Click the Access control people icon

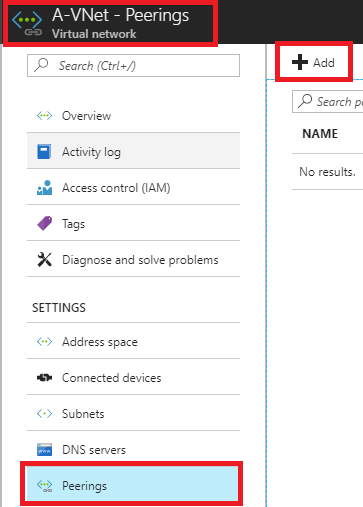[x=44, y=188]
